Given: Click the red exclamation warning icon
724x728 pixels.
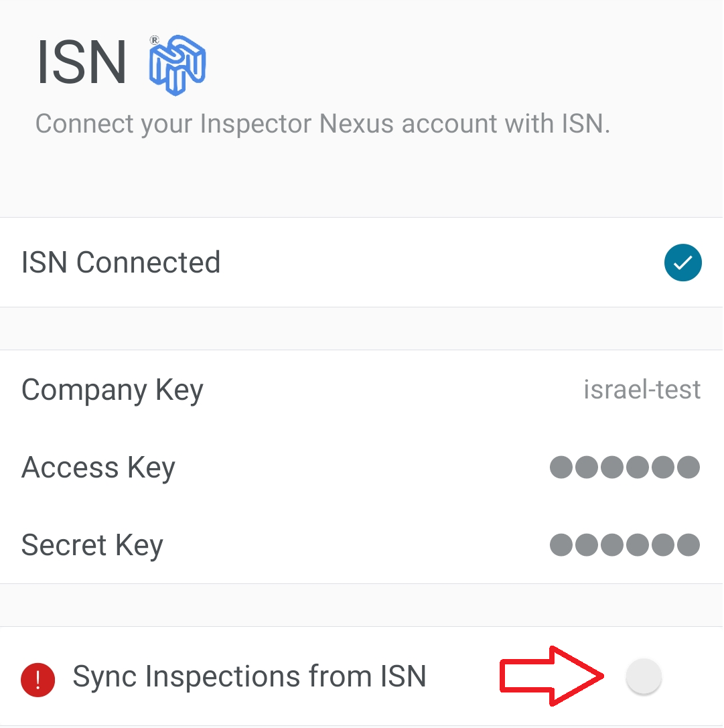Looking at the screenshot, I should [x=38, y=679].
